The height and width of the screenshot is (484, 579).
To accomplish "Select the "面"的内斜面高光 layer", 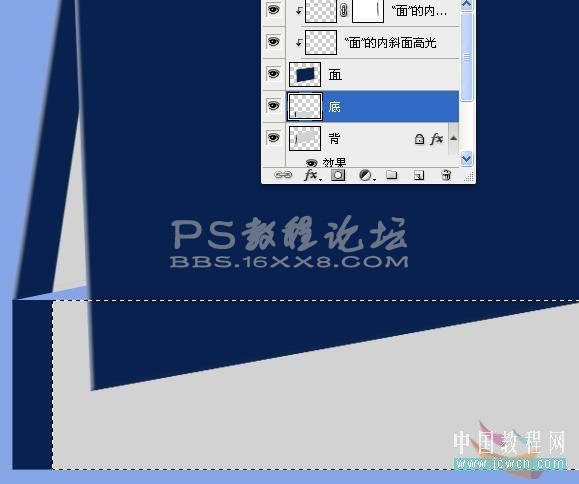I will tap(381, 43).
